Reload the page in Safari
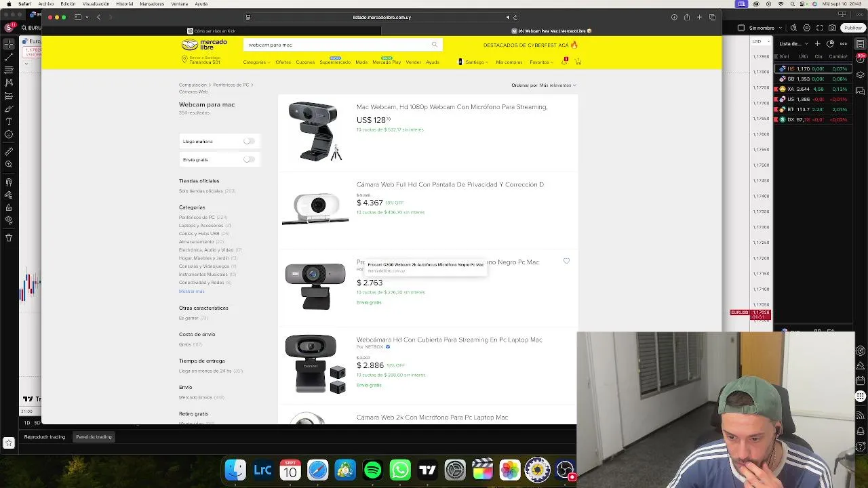Image resolution: width=868 pixels, height=488 pixels. coord(515,17)
